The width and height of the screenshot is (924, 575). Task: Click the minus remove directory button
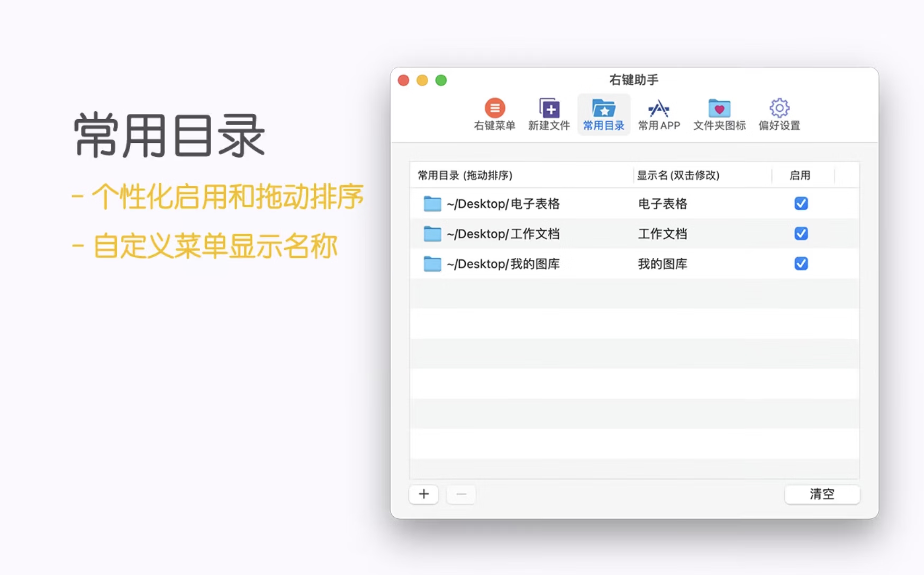tap(461, 494)
